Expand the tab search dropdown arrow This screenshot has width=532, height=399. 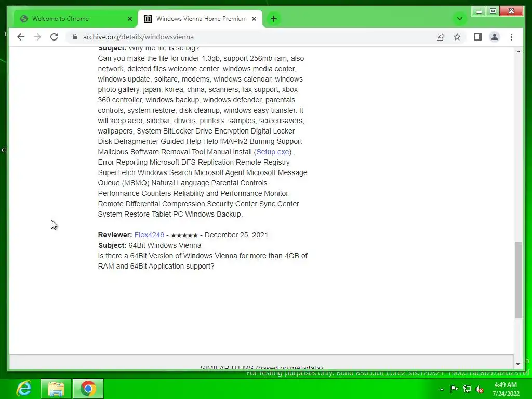coord(459,19)
